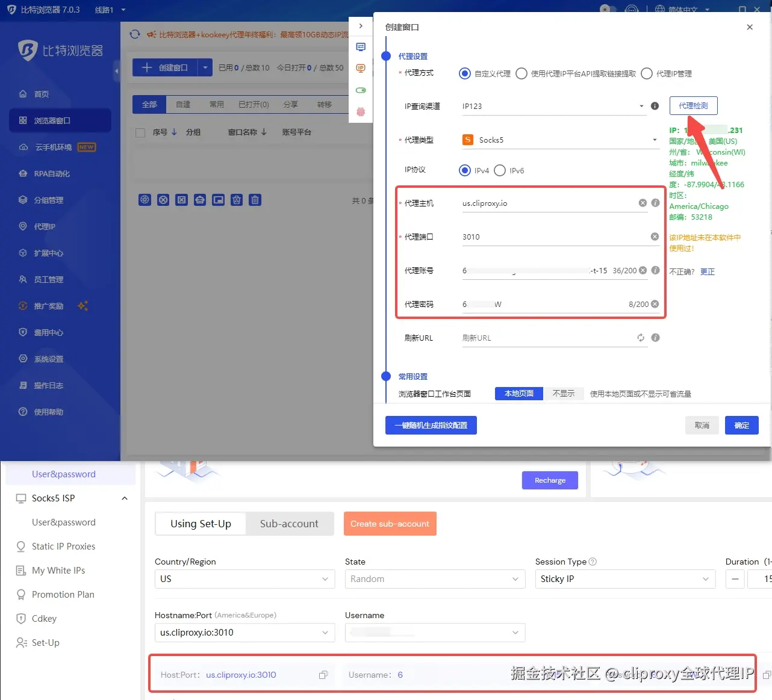
Task: Click the Recharge button
Action: (x=550, y=480)
